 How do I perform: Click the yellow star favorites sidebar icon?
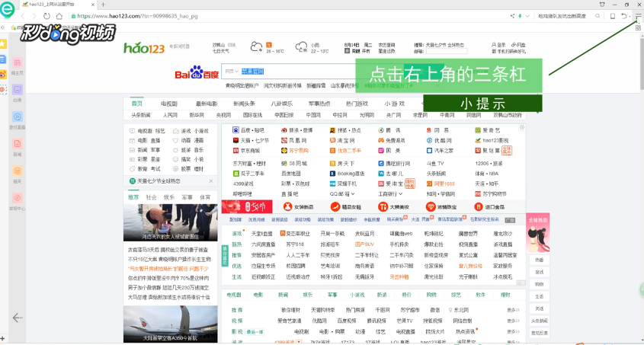pos(3,44)
